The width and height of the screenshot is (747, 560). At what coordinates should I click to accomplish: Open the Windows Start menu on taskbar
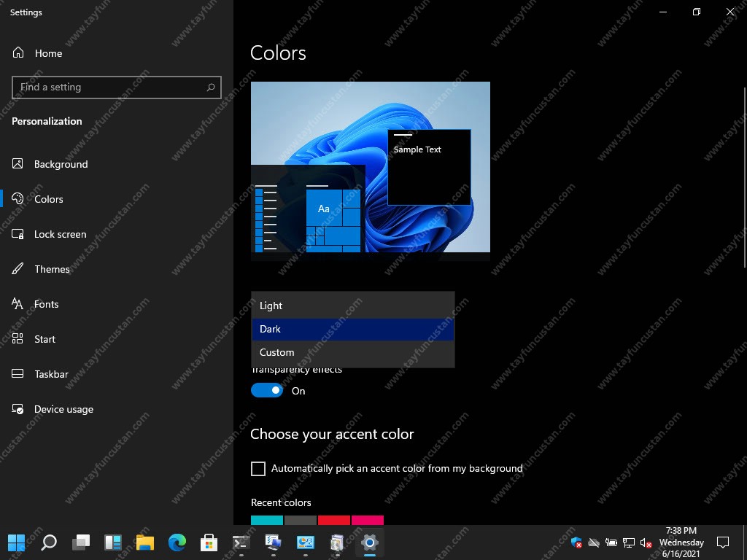[x=16, y=542]
